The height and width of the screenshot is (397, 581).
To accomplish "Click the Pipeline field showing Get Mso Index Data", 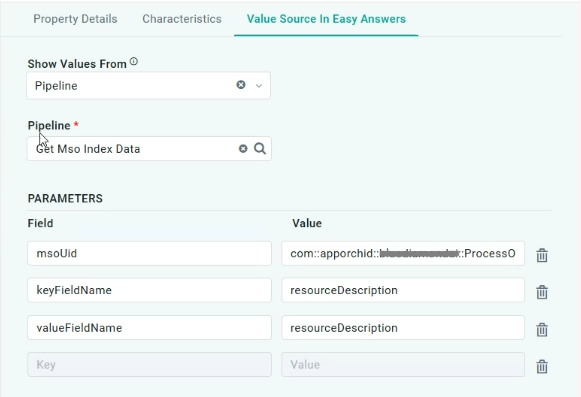I will coord(149,149).
